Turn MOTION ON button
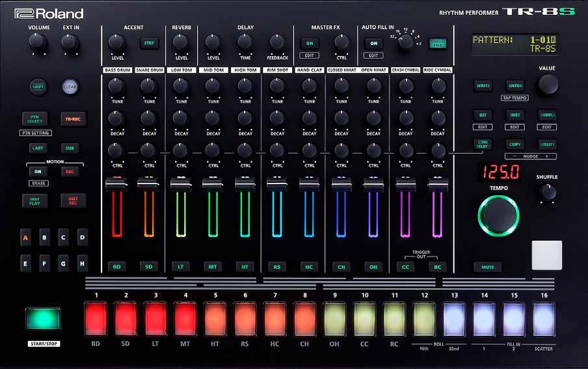The height and width of the screenshot is (369, 588). point(38,172)
